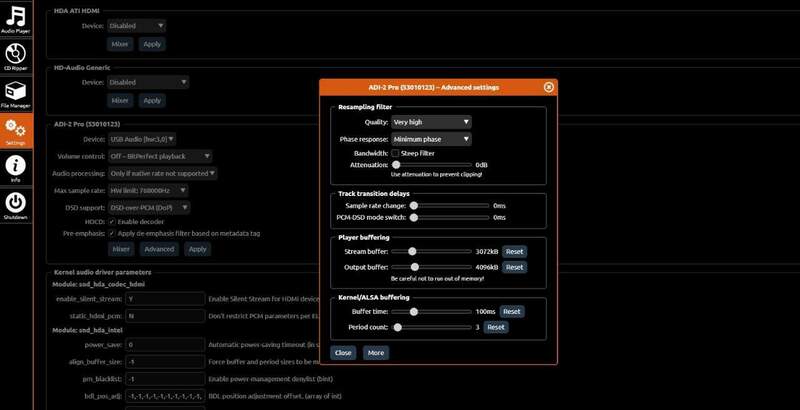The width and height of the screenshot is (800, 410).
Task: Click Apply under HD-Audio Generic
Action: click(151, 100)
